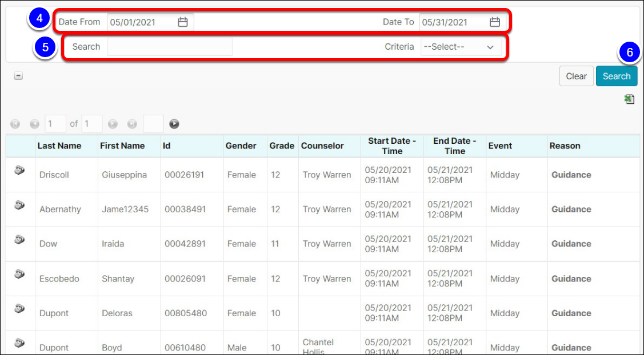Viewport: 644px width, 355px height.
Task: Sort by Last Name column
Action: [59, 146]
